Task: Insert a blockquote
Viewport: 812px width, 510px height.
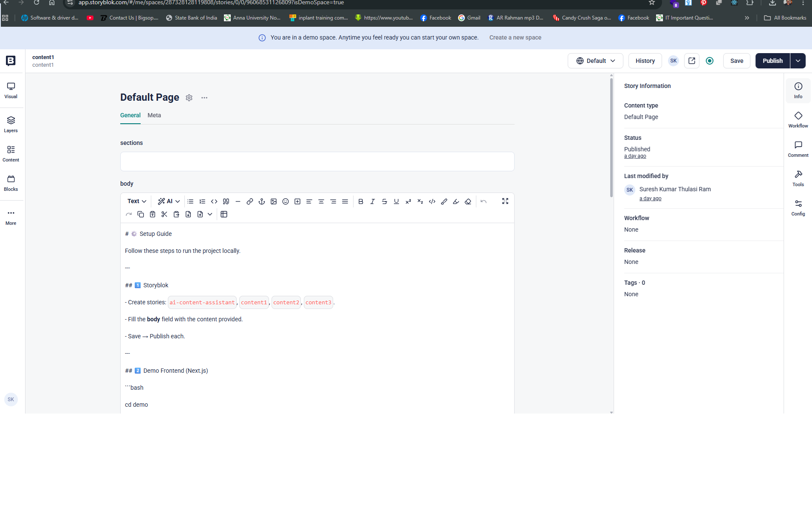Action: 226,201
